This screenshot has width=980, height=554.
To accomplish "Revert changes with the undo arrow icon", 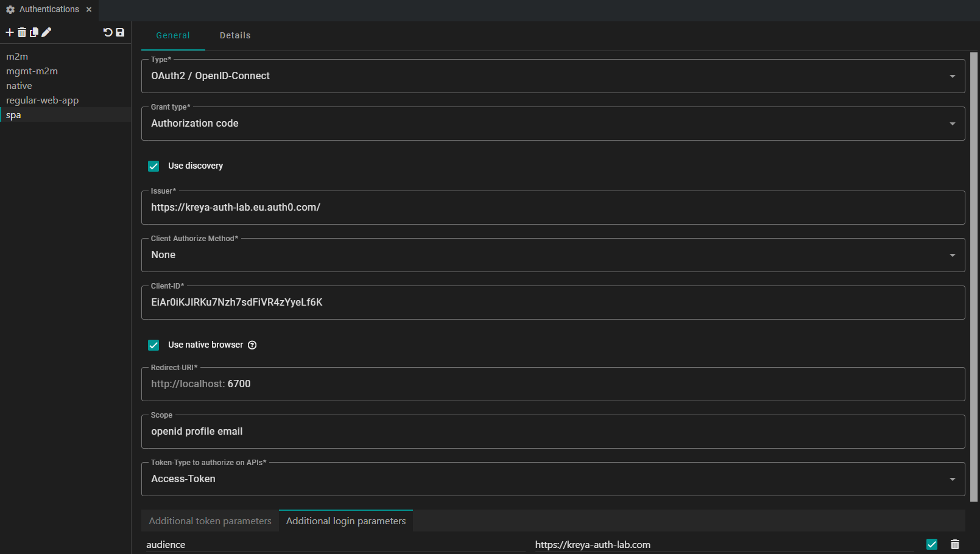I will click(108, 32).
